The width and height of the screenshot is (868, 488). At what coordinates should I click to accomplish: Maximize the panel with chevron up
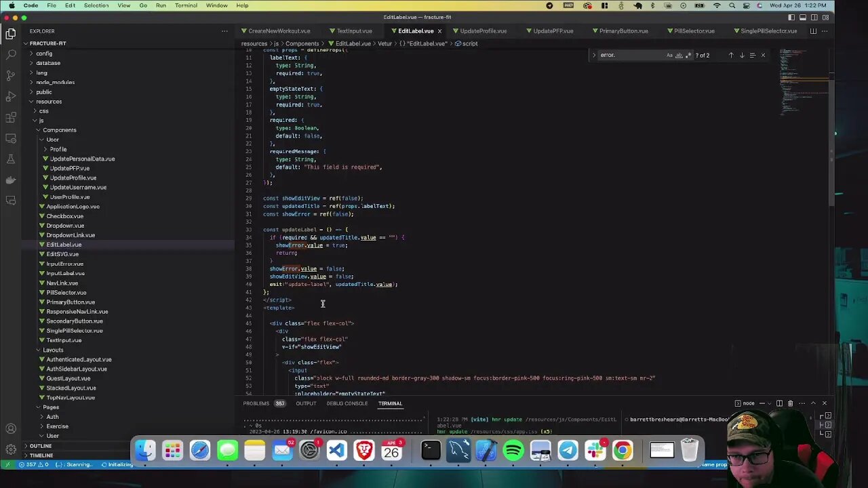(814, 403)
